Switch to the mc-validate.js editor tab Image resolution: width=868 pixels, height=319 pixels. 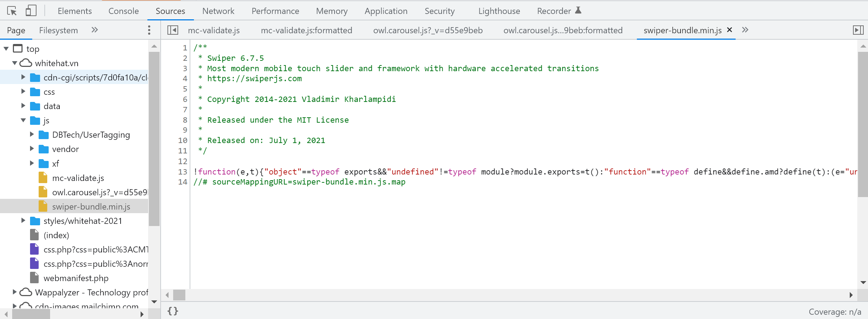(x=214, y=30)
